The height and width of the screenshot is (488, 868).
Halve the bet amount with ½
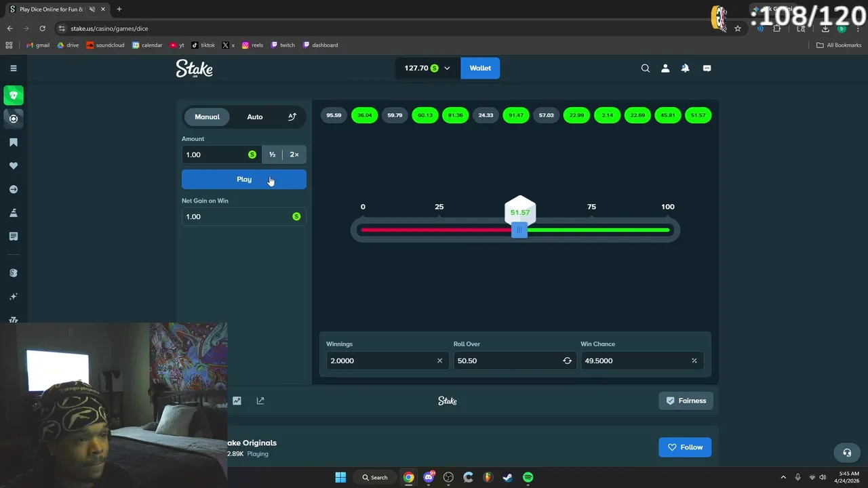(x=272, y=155)
